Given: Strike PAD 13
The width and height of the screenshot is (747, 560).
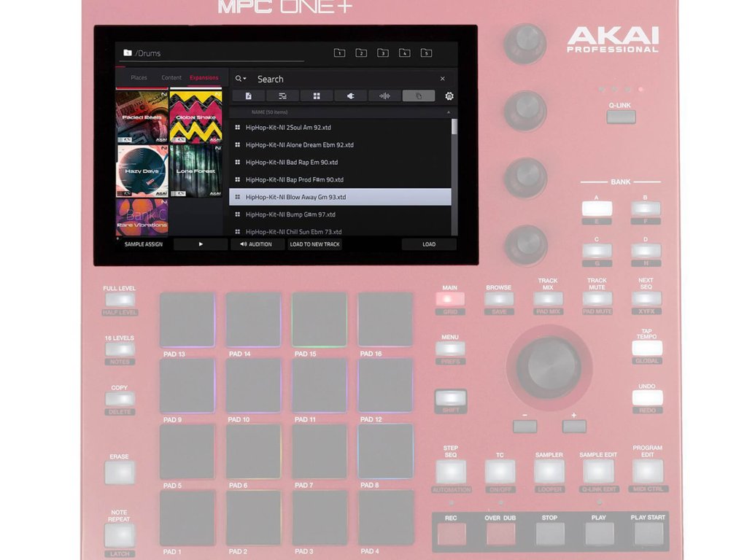Looking at the screenshot, I should [187, 320].
